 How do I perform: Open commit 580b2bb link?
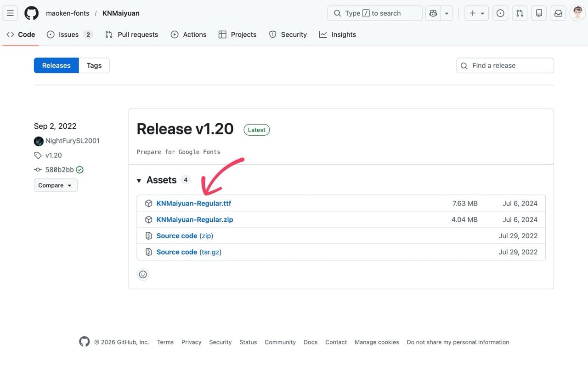click(x=59, y=170)
